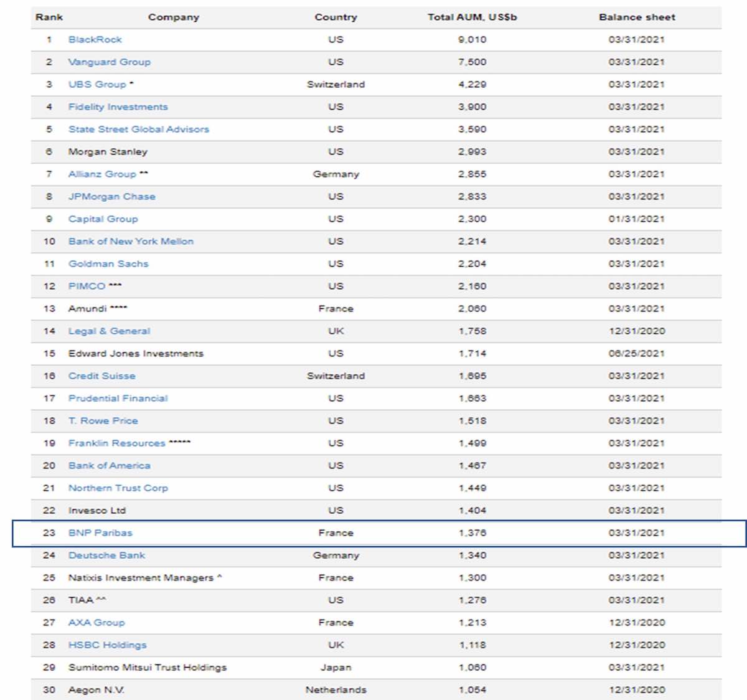Click the Aegon N.V. company name

(96, 689)
